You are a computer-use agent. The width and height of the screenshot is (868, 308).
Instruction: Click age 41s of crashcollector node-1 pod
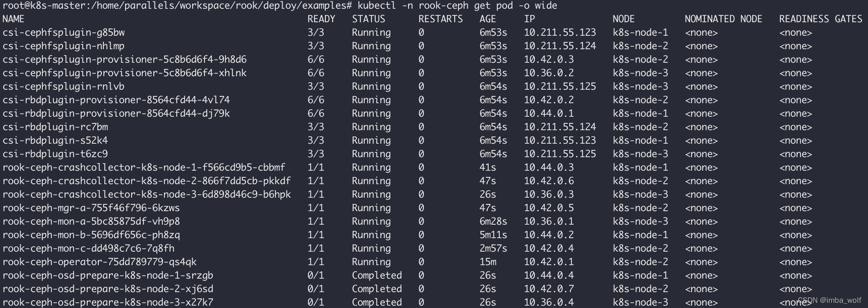click(488, 167)
